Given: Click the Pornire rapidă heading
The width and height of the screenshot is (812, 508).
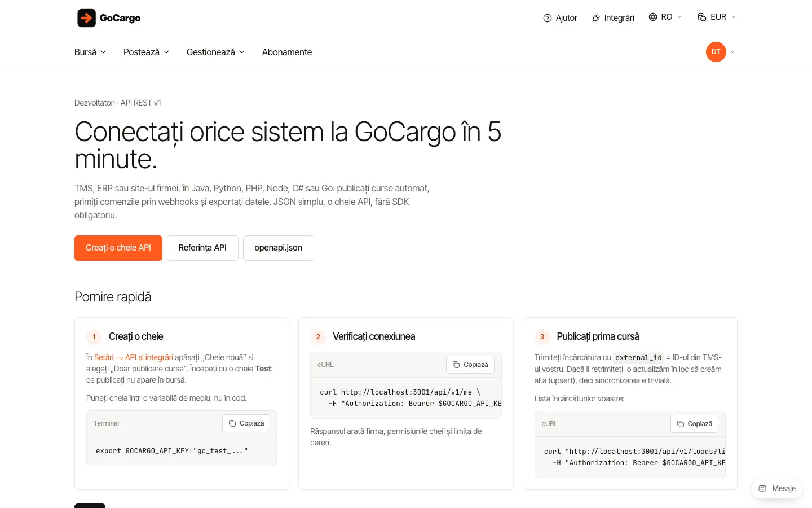Looking at the screenshot, I should coord(113,297).
